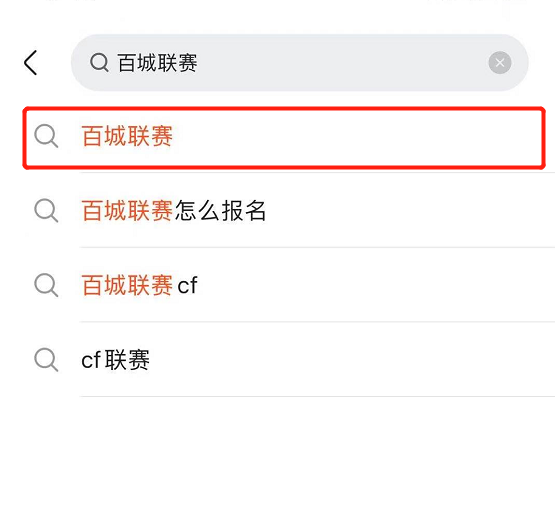Image resolution: width=555 pixels, height=509 pixels.
Task: Click orange 百城联赛 text in second suggestion
Action: 127,211
